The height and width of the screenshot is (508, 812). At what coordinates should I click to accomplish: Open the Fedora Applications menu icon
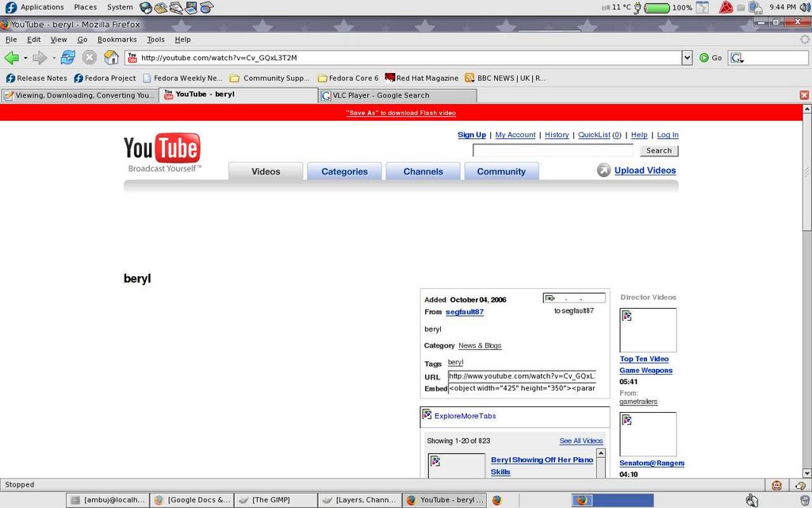point(11,7)
